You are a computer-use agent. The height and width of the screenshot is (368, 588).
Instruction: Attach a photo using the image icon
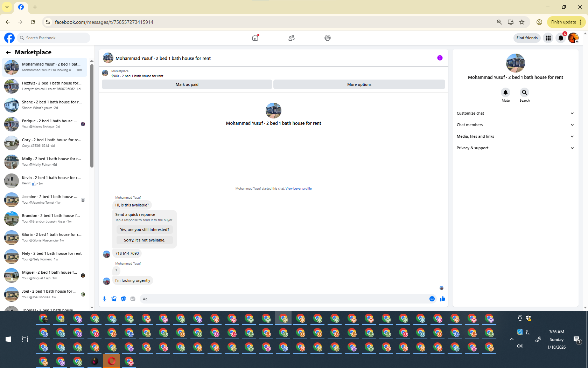pyautogui.click(x=114, y=299)
